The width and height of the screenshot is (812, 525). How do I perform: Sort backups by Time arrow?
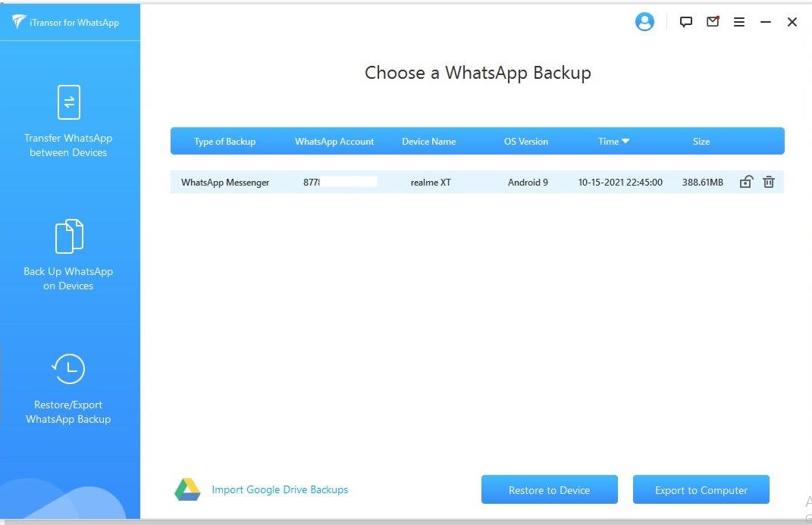(x=625, y=141)
